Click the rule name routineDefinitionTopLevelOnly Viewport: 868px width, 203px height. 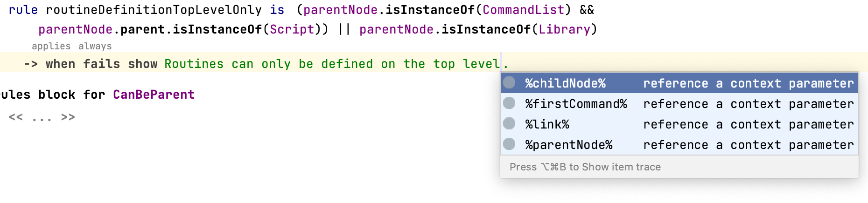point(154,10)
